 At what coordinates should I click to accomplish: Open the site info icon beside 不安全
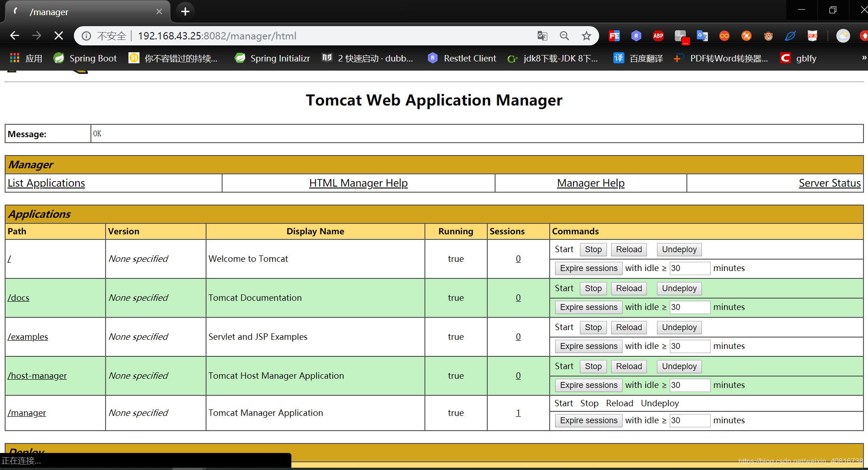(x=86, y=36)
